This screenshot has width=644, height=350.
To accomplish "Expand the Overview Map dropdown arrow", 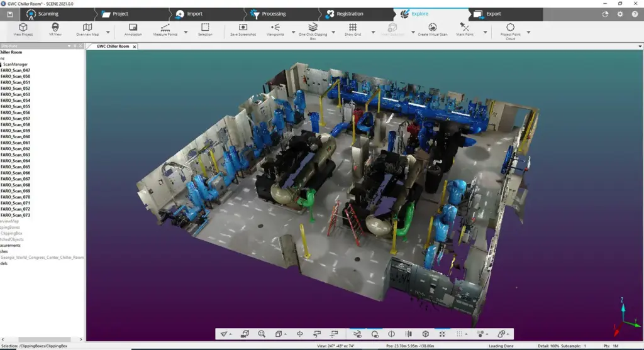I will click(108, 32).
